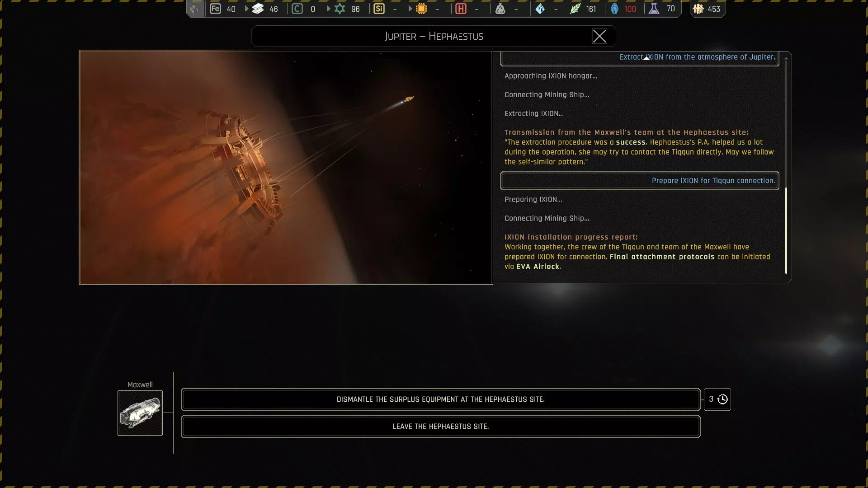The image size is (868, 488).
Task: Click the carbon C resource icon
Action: tap(297, 9)
